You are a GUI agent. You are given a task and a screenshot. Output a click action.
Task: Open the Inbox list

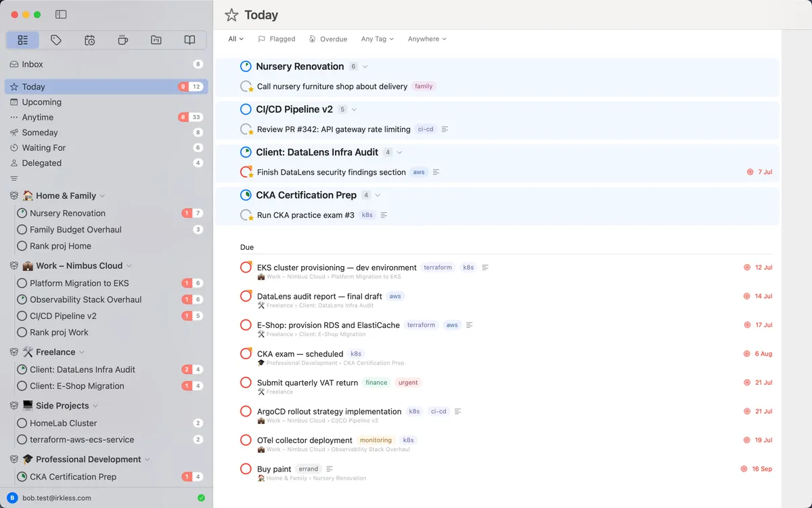[x=106, y=64]
